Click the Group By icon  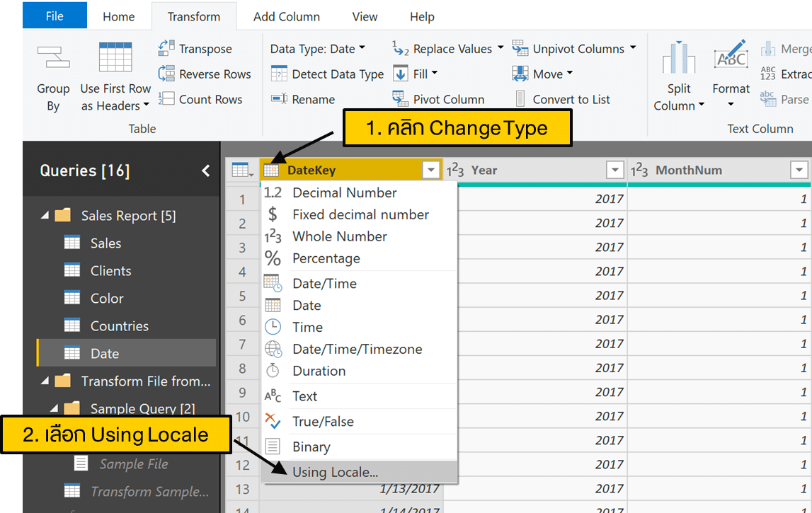[53, 58]
